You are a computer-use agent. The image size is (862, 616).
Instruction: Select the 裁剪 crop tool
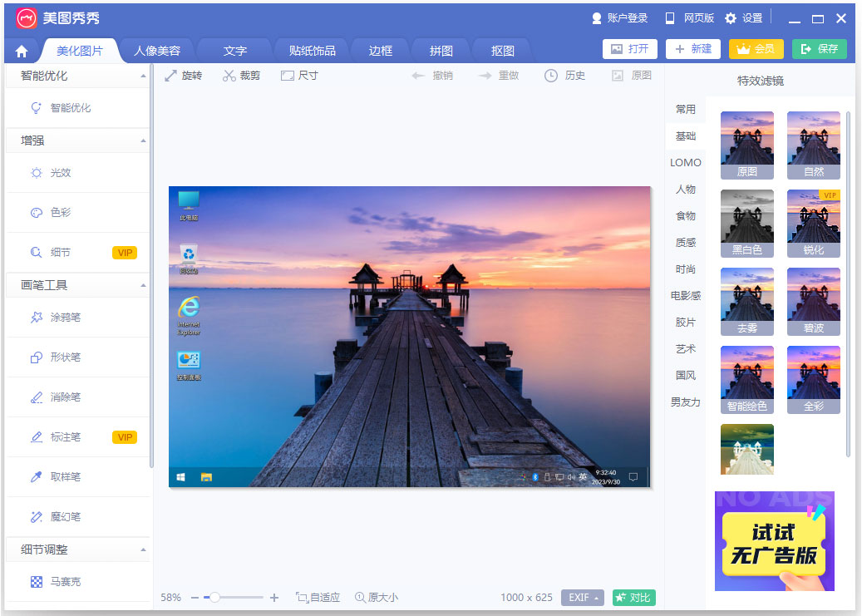241,75
